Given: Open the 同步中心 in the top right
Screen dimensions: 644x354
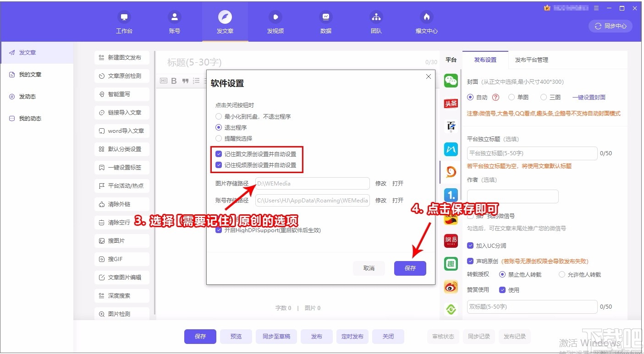Looking at the screenshot, I should 610,26.
